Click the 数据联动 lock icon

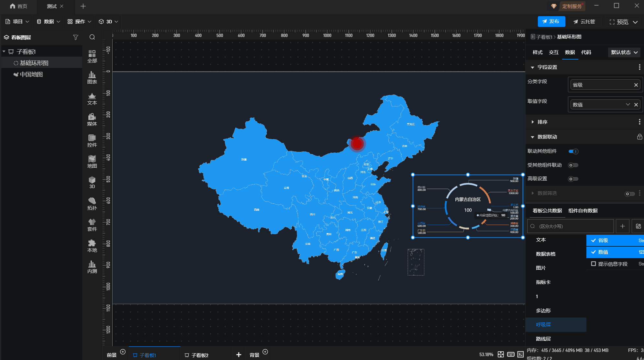639,137
